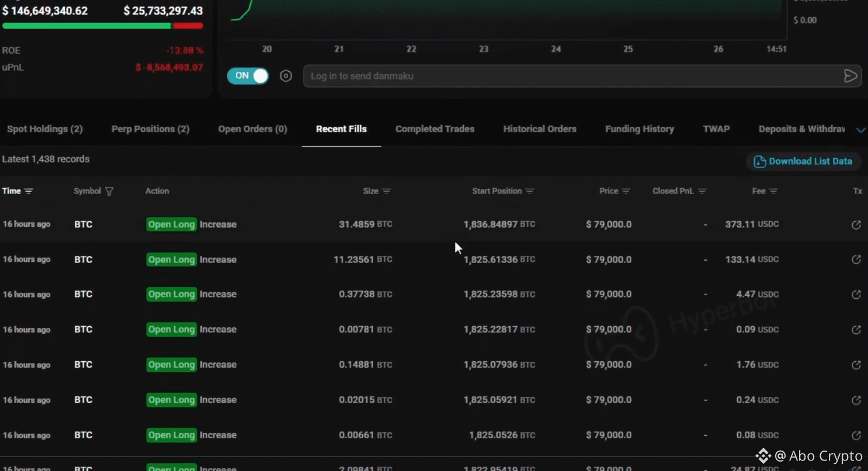Click size value 31.4859 BTC
The width and height of the screenshot is (868, 471).
tap(366, 224)
